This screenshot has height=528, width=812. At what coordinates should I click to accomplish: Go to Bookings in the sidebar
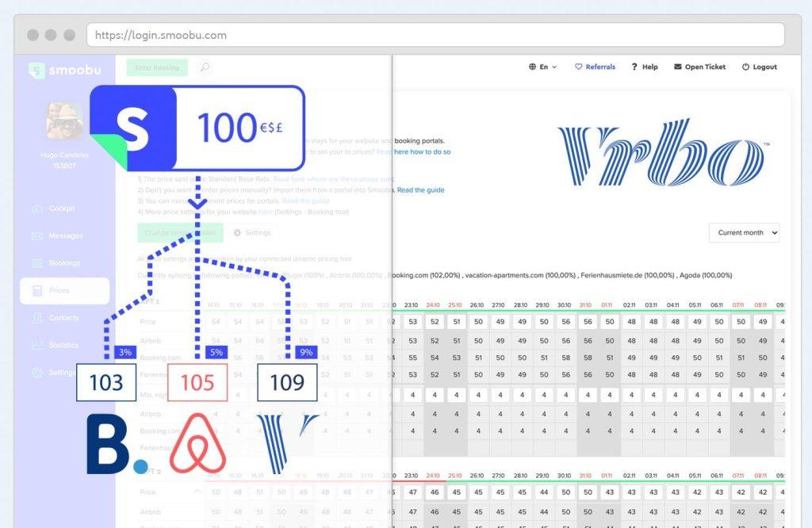[56, 263]
